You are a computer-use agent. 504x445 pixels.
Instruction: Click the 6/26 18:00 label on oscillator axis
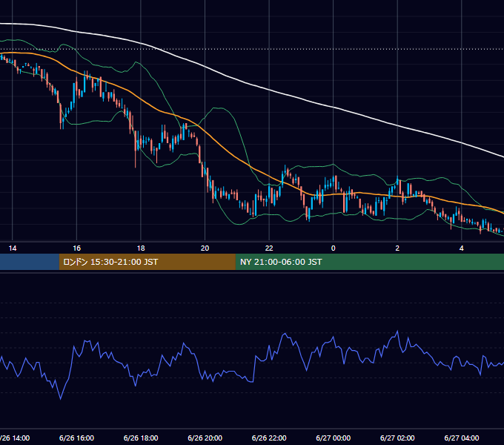[x=141, y=438]
